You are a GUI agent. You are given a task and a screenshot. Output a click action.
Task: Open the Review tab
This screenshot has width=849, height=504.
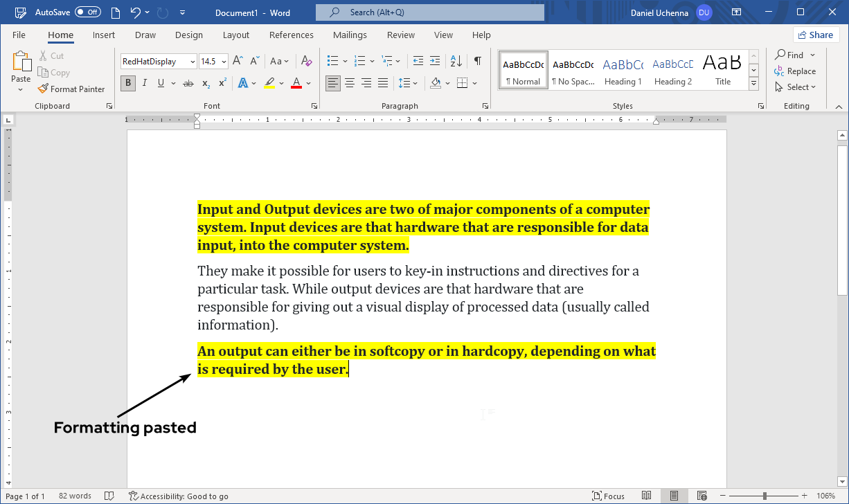[400, 35]
